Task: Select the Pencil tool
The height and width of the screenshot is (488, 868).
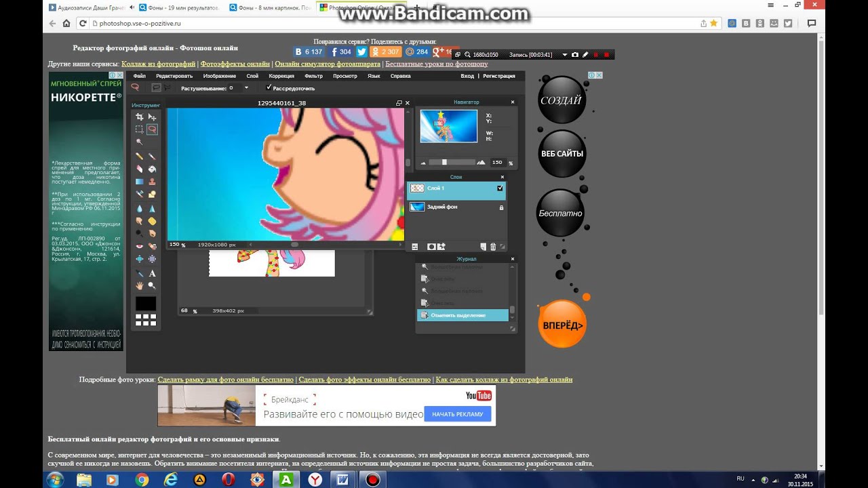Action: coord(140,157)
